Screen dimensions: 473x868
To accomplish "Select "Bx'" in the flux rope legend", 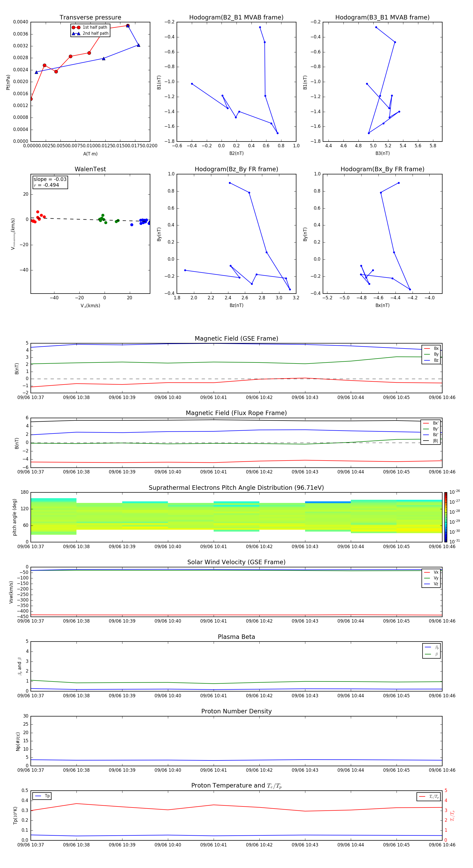I will tap(431, 423).
